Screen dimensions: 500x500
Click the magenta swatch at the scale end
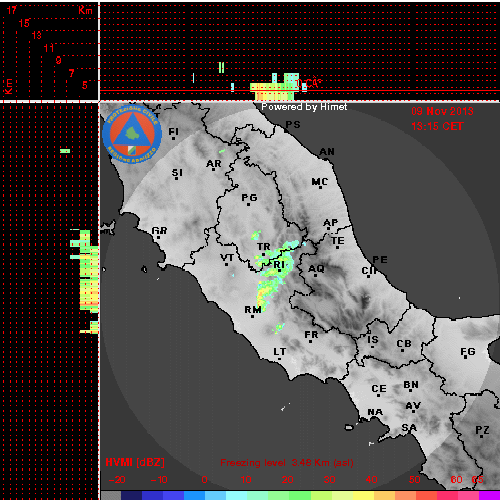pyautogui.click(x=489, y=495)
